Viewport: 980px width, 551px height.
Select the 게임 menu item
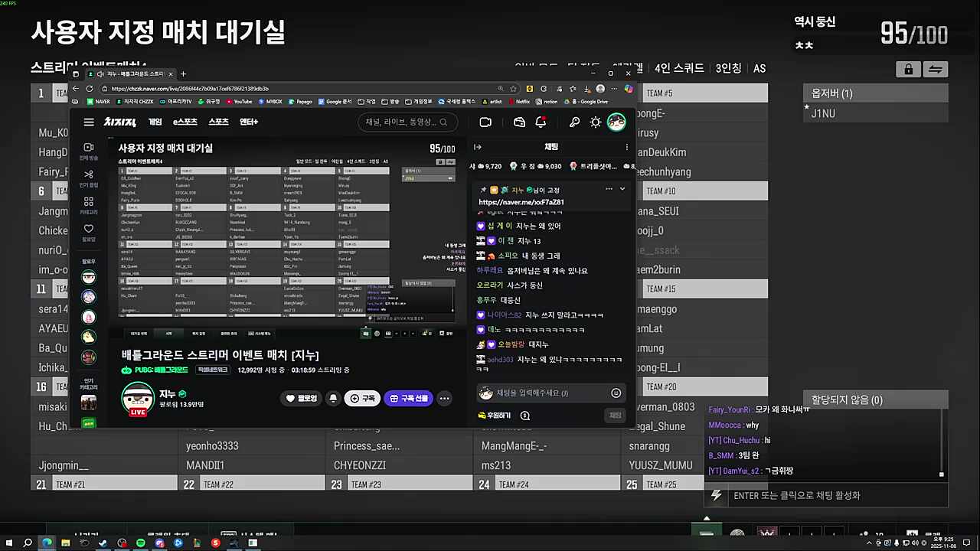click(154, 122)
